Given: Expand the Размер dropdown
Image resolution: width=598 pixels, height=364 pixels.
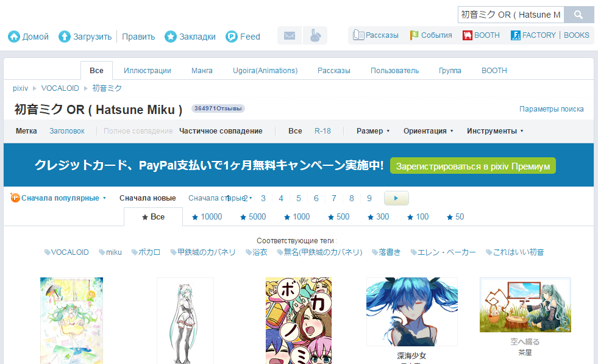Looking at the screenshot, I should coord(373,131).
